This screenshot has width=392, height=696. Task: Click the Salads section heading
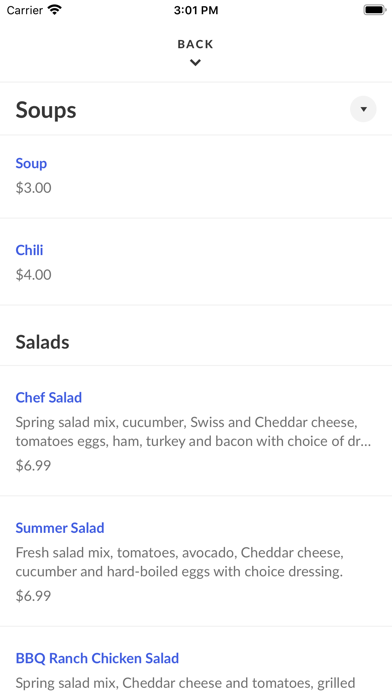click(43, 342)
